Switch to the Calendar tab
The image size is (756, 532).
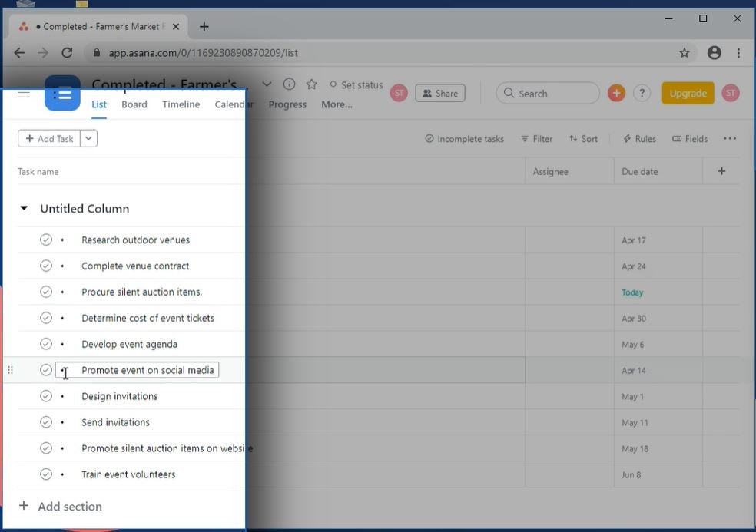click(x=234, y=104)
